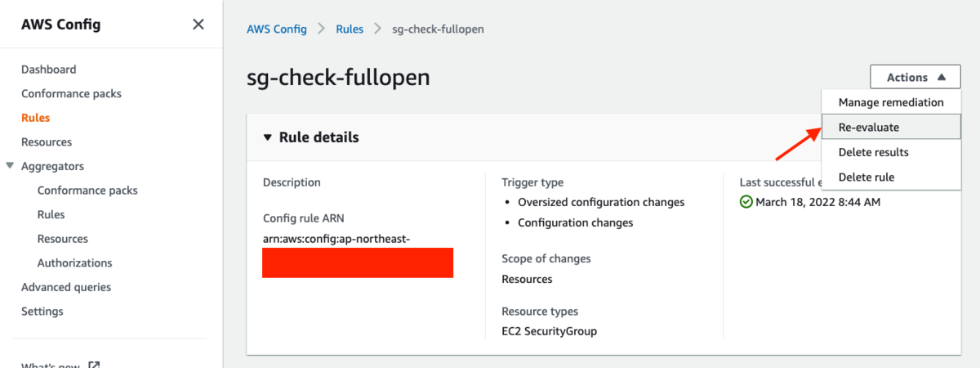Viewport: 980px width, 368px height.
Task: Open the AWS Config breadcrumb link
Action: [x=277, y=29]
